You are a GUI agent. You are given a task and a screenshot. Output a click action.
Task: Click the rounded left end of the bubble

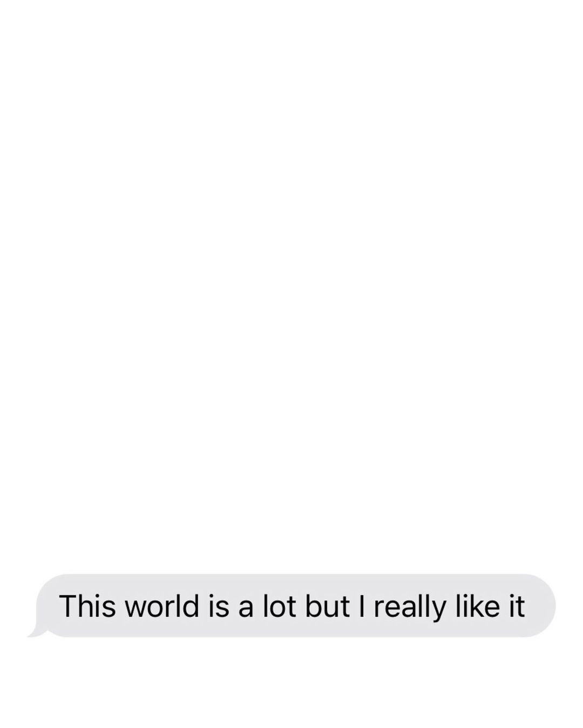click(49, 605)
